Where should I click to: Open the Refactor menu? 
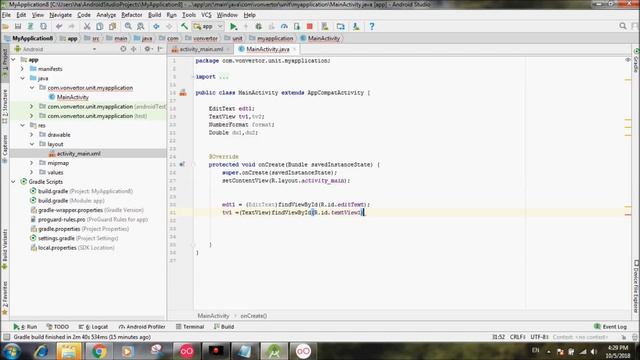tap(132, 15)
